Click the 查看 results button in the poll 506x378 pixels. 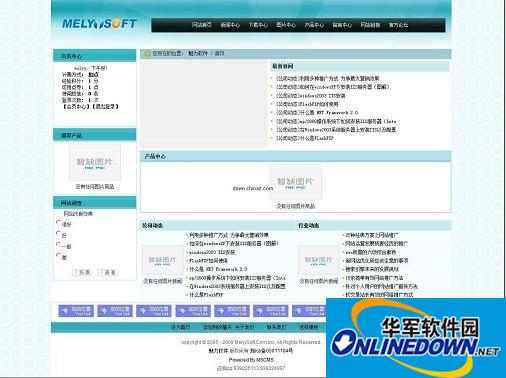[107, 272]
